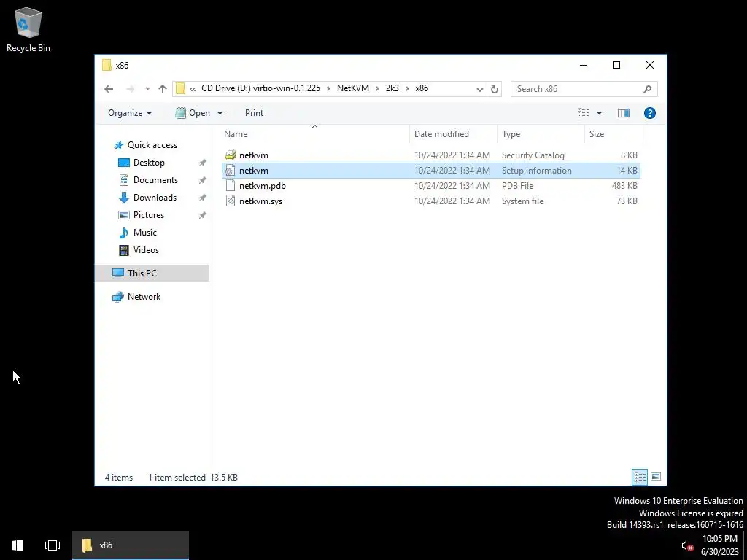Select Quick access in navigation pane
Screen dimensions: 747x560
(152, 145)
